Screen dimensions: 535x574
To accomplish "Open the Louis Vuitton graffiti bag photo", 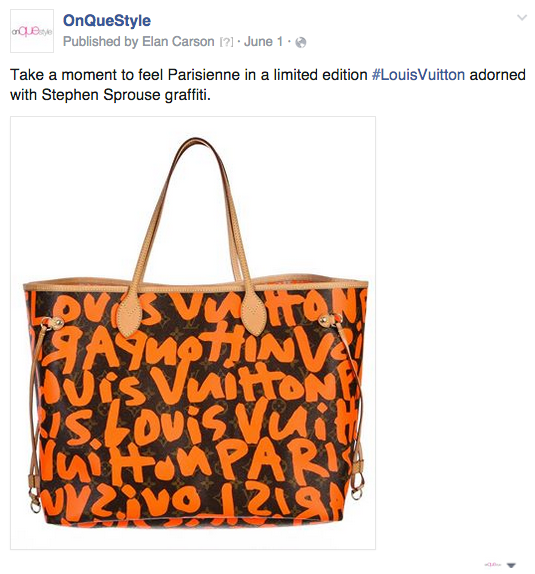I will [x=193, y=333].
